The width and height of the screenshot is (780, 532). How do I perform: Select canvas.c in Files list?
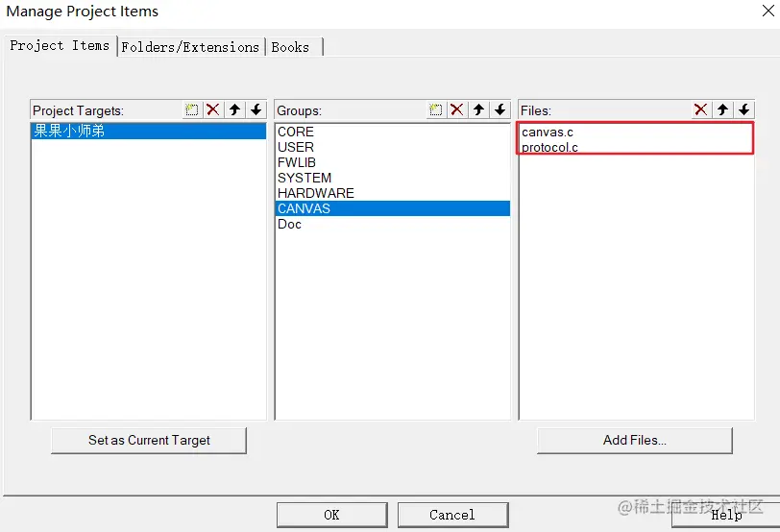(x=636, y=133)
